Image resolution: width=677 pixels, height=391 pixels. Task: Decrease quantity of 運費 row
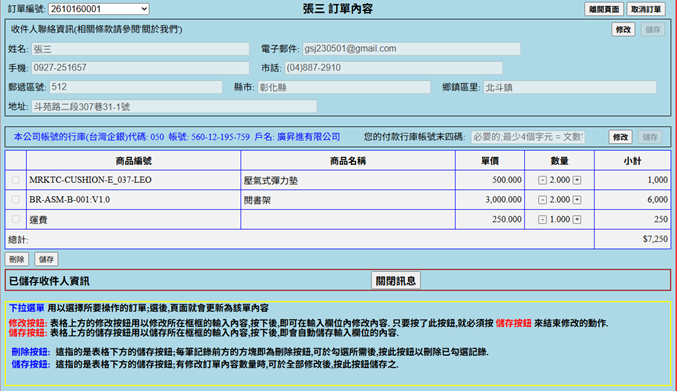[542, 220]
